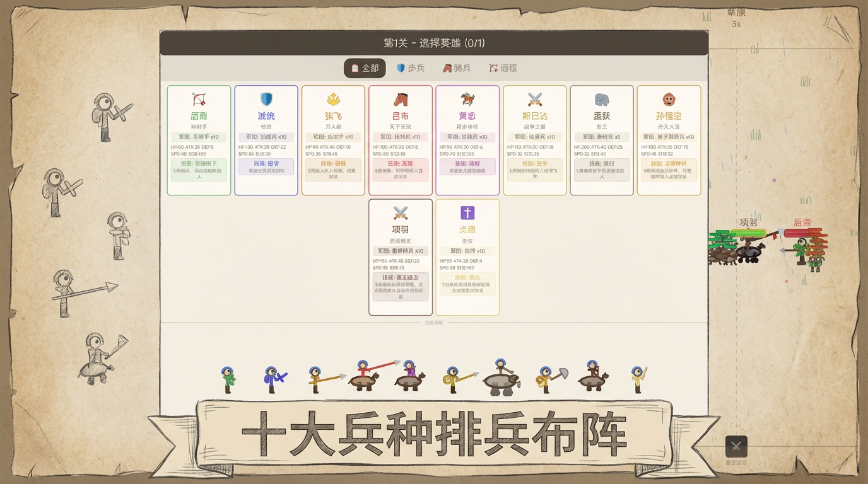Choose 吕布's brown horse head icon
Image resolution: width=868 pixels, height=484 pixels.
tap(401, 100)
